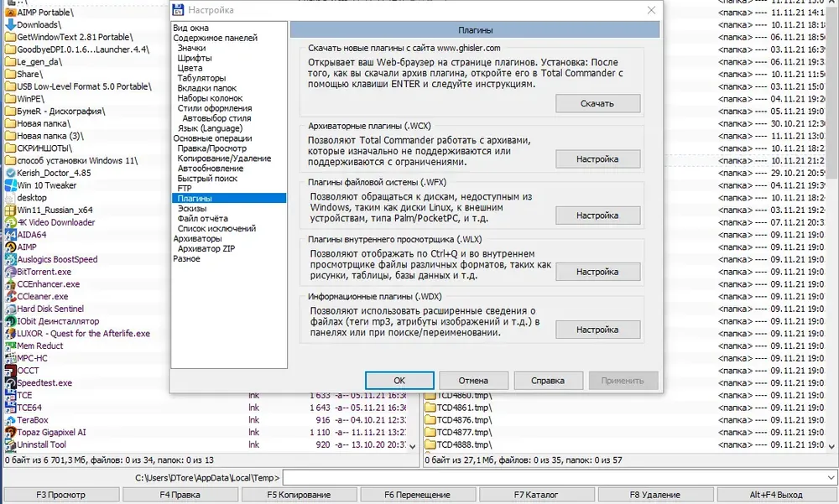
Task: Click the TCD4877.tmp folder icon
Action: click(x=430, y=433)
